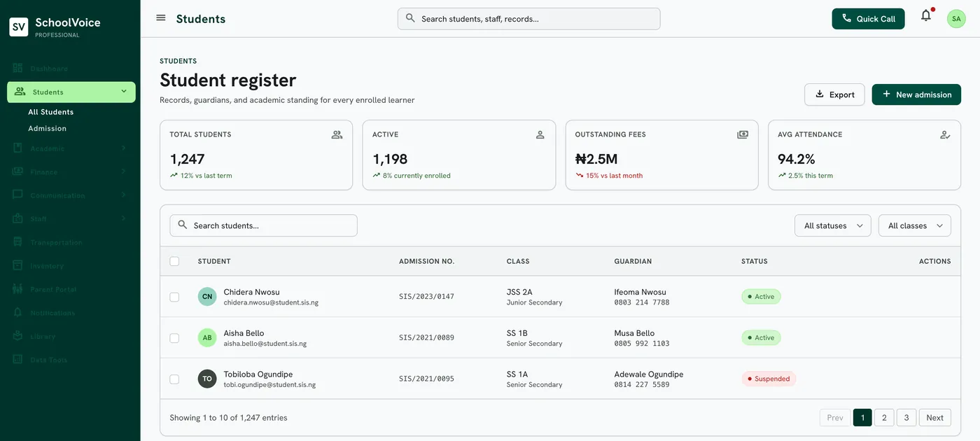Click the New admission button
The height and width of the screenshot is (441, 980).
[916, 94]
